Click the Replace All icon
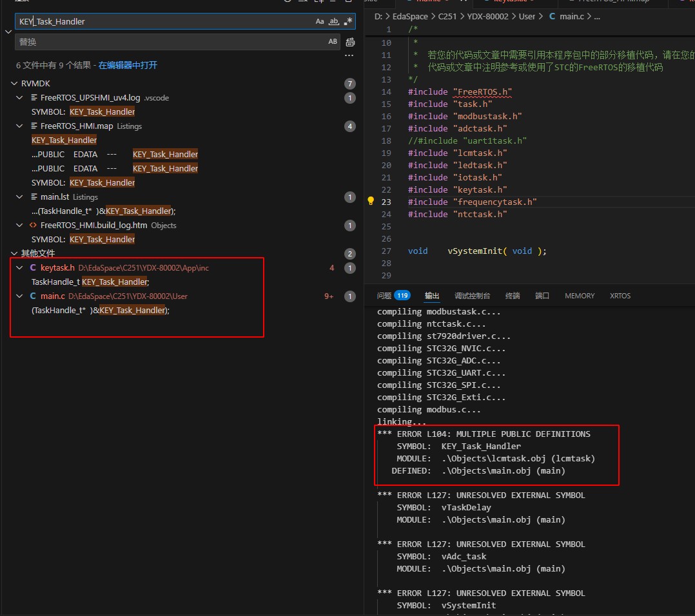This screenshot has width=695, height=616. pos(350,42)
